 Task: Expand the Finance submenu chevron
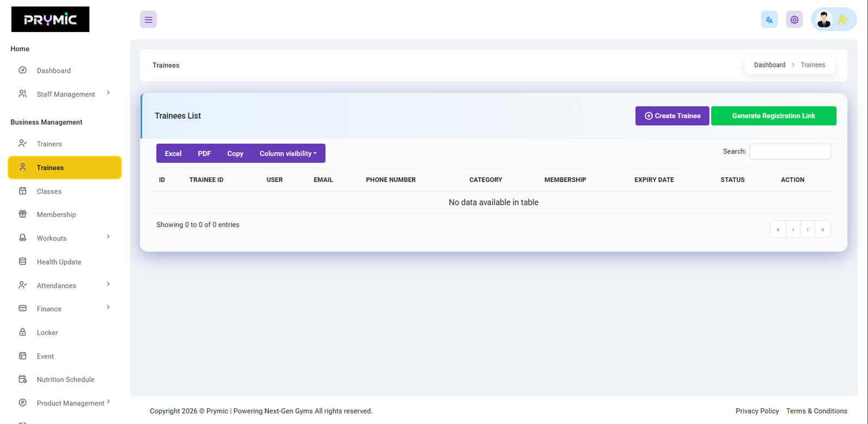coord(108,307)
